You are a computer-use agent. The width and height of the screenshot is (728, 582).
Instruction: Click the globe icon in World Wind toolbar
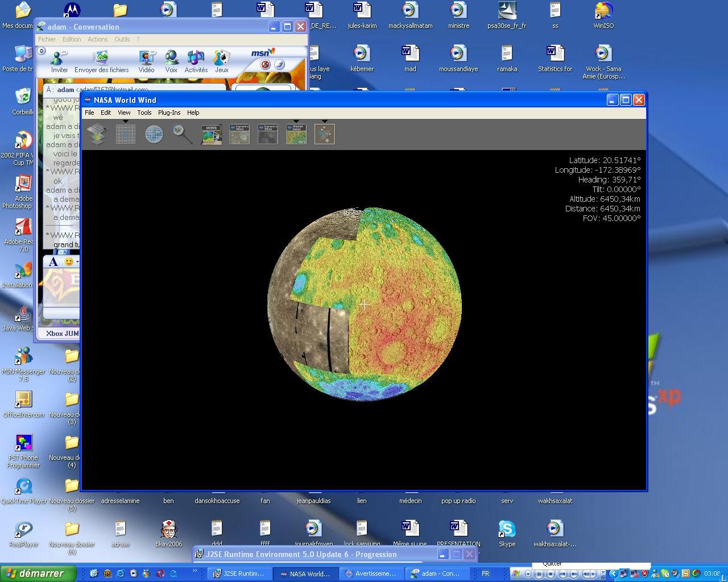tap(154, 134)
